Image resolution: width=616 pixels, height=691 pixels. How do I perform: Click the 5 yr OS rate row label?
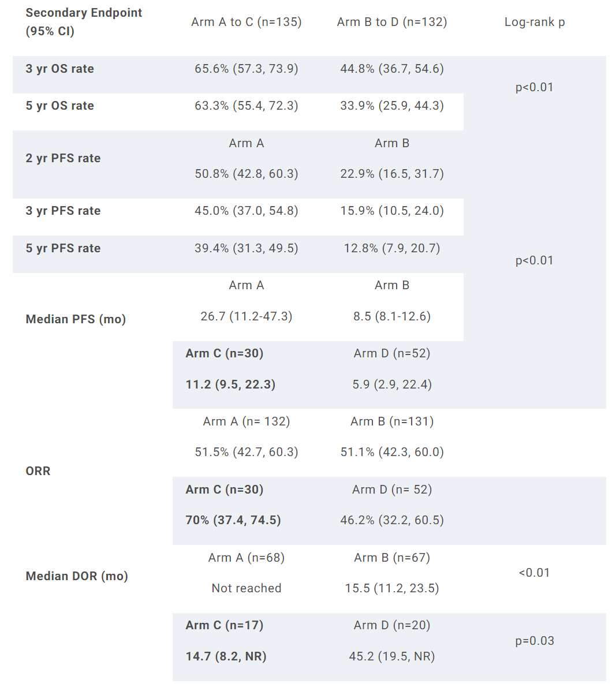[x=60, y=106]
